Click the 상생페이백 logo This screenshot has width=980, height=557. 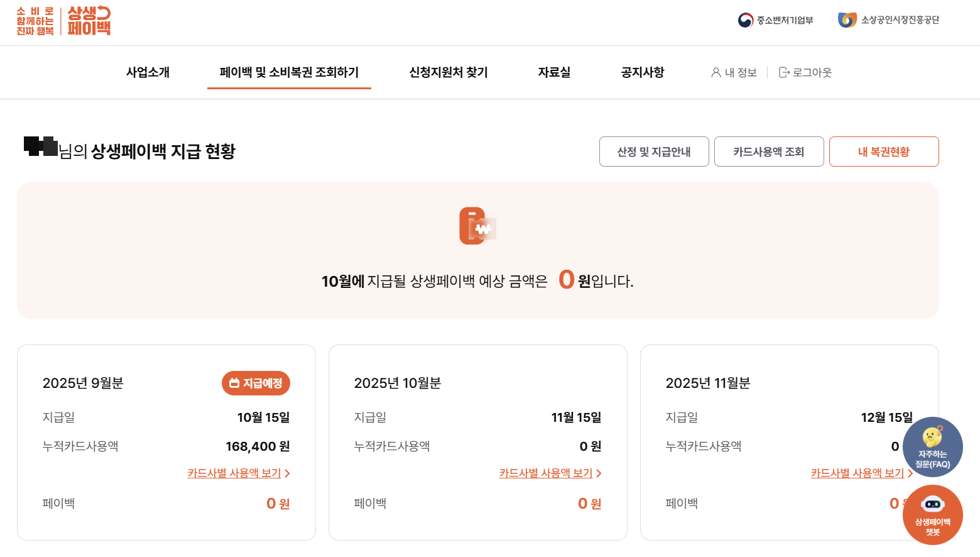63,21
